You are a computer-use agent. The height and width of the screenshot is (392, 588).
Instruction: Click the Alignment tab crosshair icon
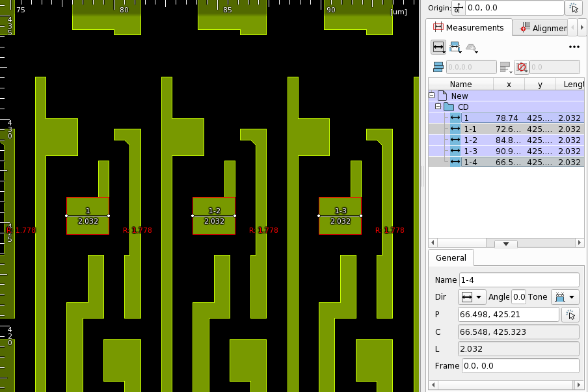pyautogui.click(x=525, y=27)
